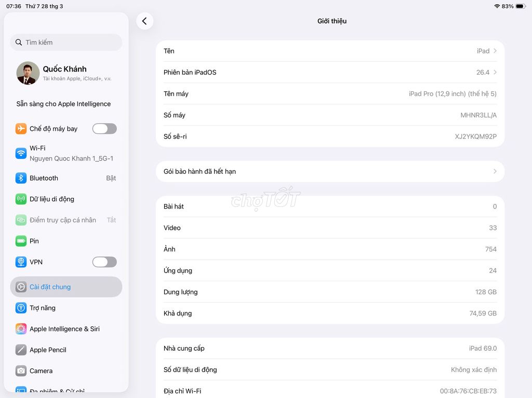Open Điểm truy cập cá nhân settings
The width and height of the screenshot is (532, 398).
[x=21, y=220]
